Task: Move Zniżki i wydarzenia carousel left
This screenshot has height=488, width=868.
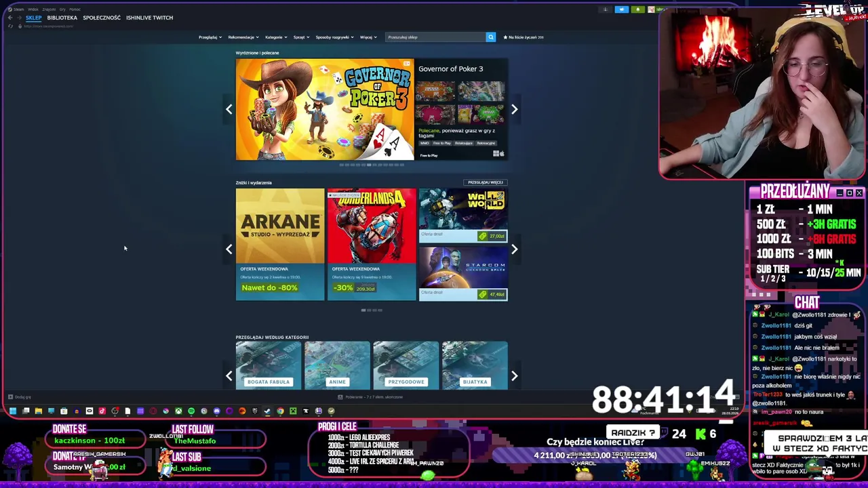Action: (229, 249)
